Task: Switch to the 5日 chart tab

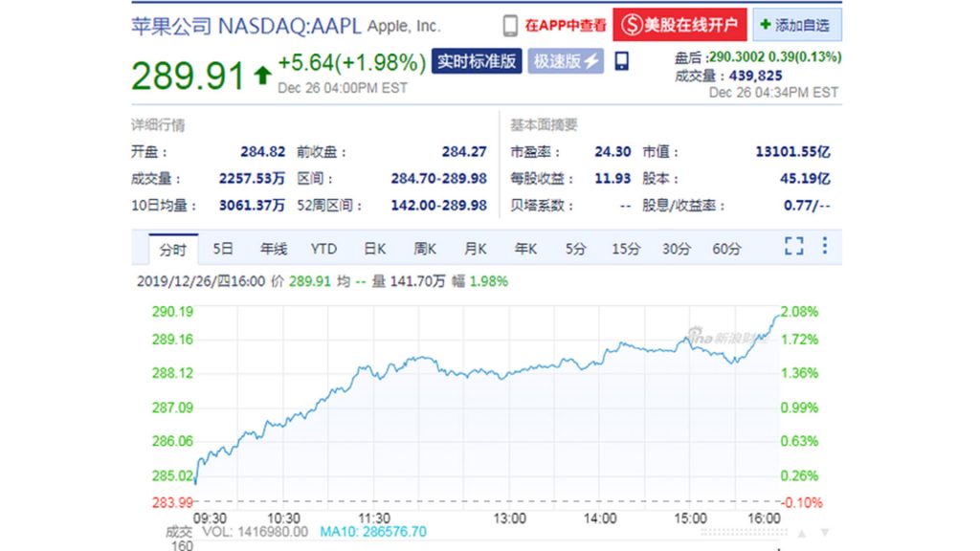Action: (x=223, y=249)
